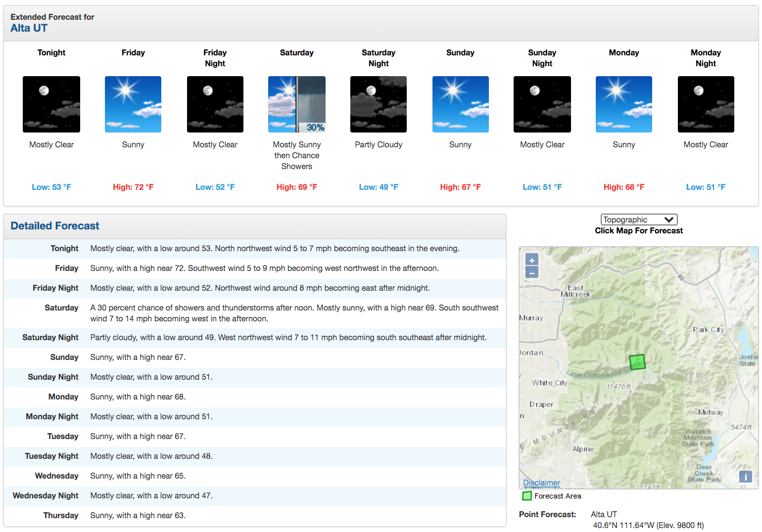Image resolution: width=762 pixels, height=532 pixels.
Task: Click Friday Night mostly clear icon
Action: 215,104
